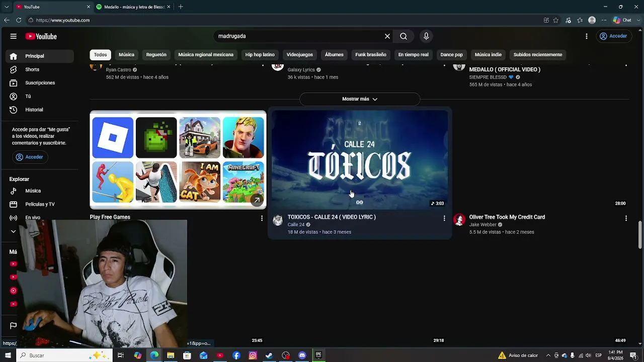Open the Edge three-dot settings menu

604,20
